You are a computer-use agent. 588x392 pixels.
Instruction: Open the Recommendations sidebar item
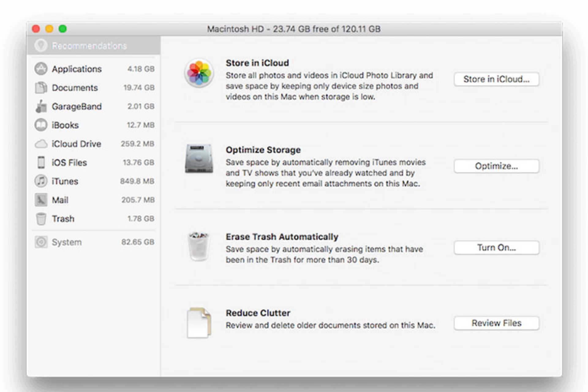(x=89, y=46)
